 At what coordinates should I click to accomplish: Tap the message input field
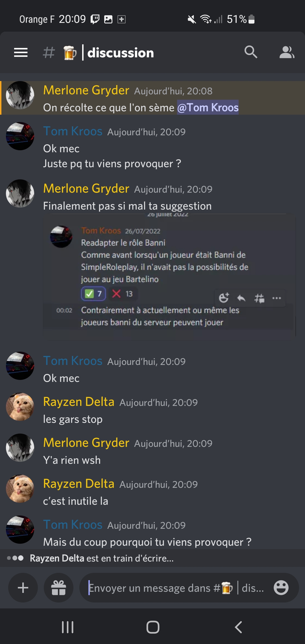click(x=189, y=588)
